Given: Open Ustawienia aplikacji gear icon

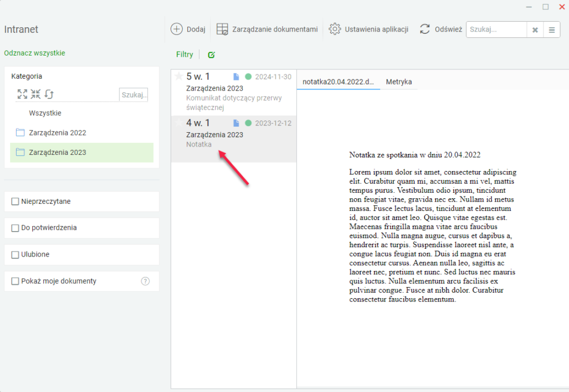Looking at the screenshot, I should click(335, 29).
